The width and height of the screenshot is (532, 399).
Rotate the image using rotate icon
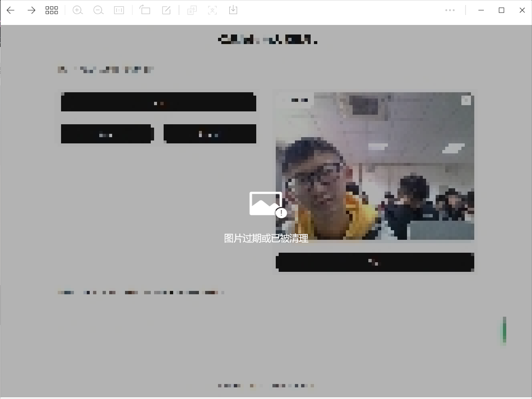tap(145, 10)
